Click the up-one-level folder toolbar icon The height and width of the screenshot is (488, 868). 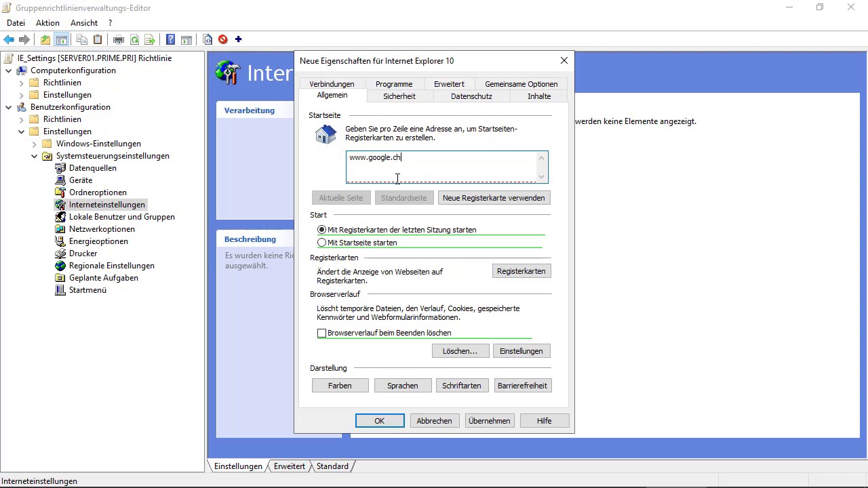45,39
